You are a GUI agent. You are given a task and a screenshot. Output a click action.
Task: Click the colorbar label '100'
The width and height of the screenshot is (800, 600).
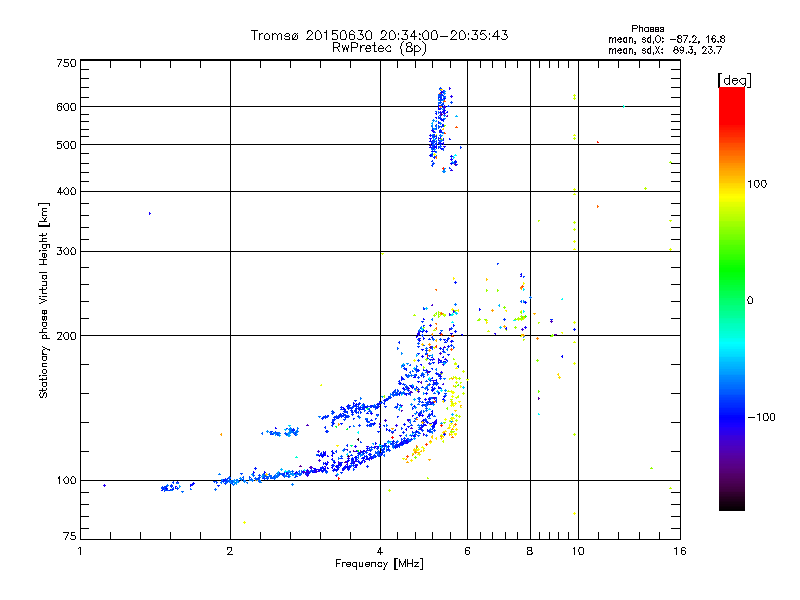point(757,184)
